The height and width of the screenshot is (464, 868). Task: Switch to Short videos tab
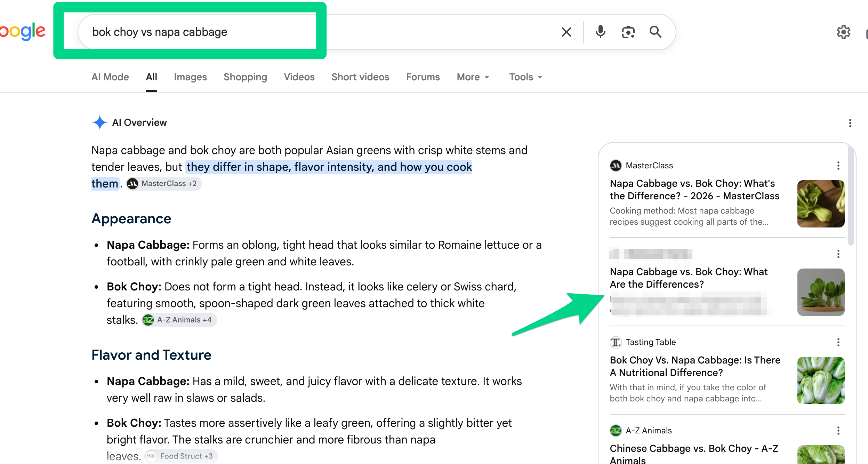360,77
